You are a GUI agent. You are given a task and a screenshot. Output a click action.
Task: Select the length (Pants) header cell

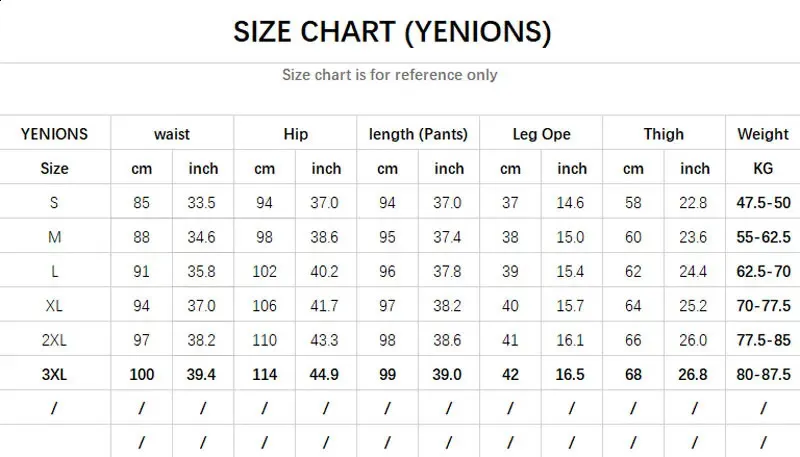[x=418, y=134]
